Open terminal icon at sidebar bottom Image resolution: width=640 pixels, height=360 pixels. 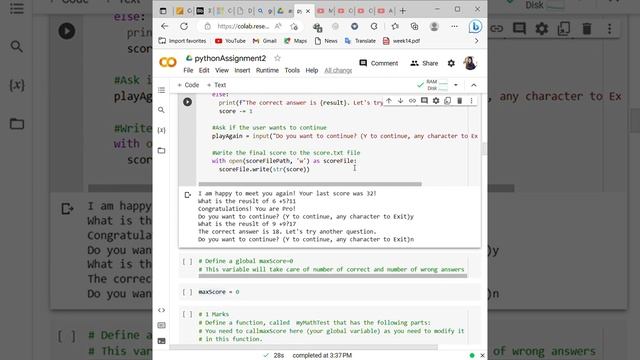[162, 341]
